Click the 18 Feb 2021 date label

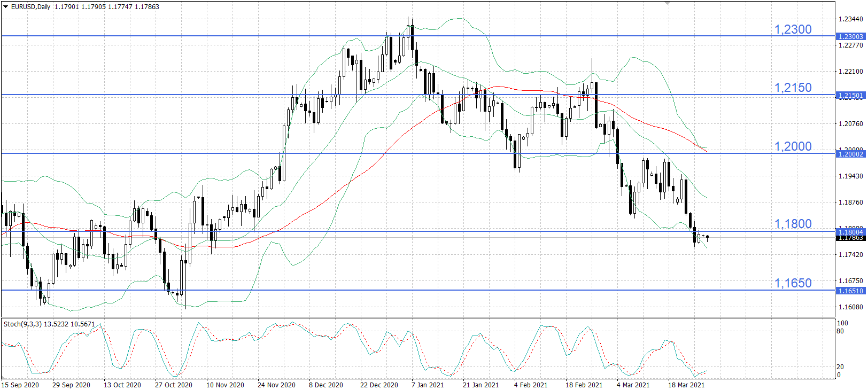[584, 385]
